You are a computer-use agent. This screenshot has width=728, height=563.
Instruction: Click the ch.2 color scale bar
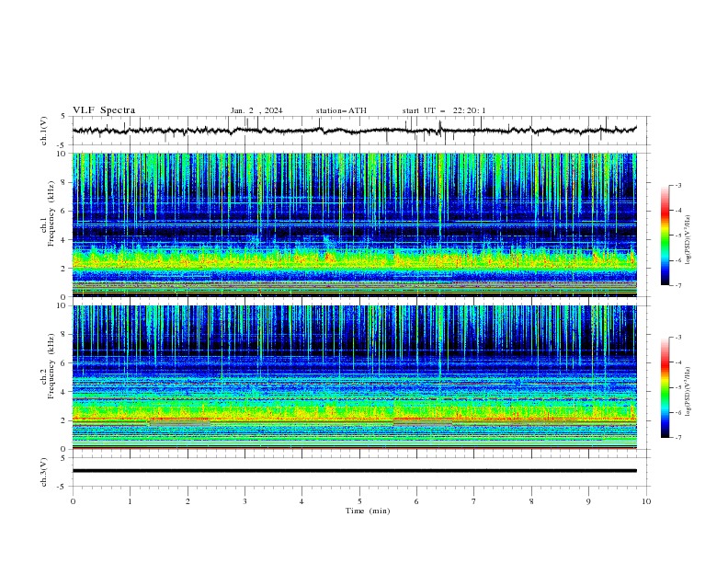[x=665, y=387]
